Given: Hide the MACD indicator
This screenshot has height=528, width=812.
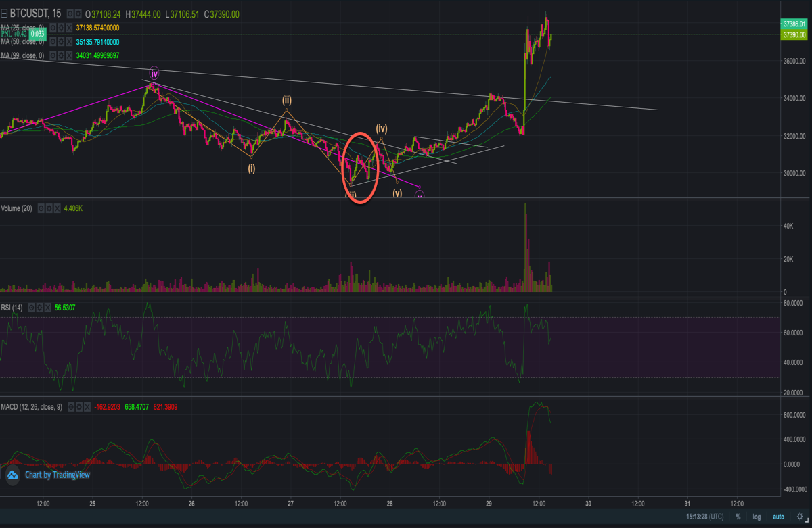Looking at the screenshot, I should tap(71, 407).
